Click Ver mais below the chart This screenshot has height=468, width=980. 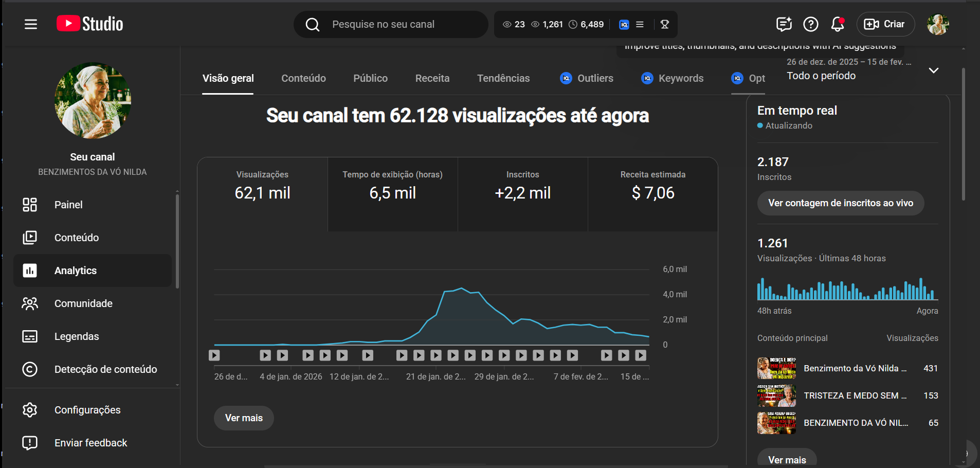[x=244, y=418]
